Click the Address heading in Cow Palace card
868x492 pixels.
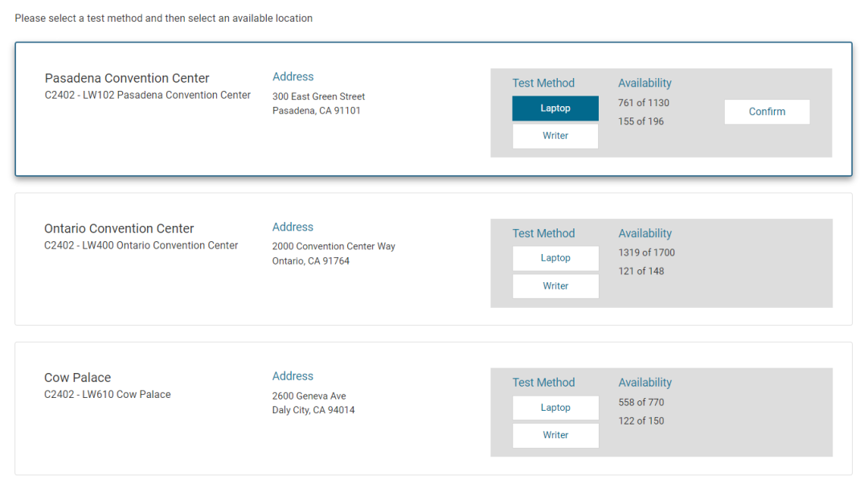(x=293, y=376)
